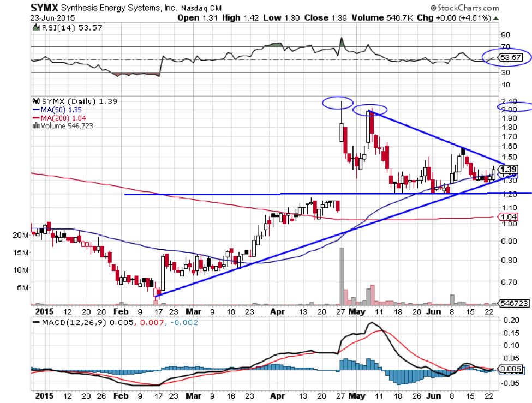The width and height of the screenshot is (532, 403).
Task: Click the 1.60 price axis label
Action: [509, 147]
